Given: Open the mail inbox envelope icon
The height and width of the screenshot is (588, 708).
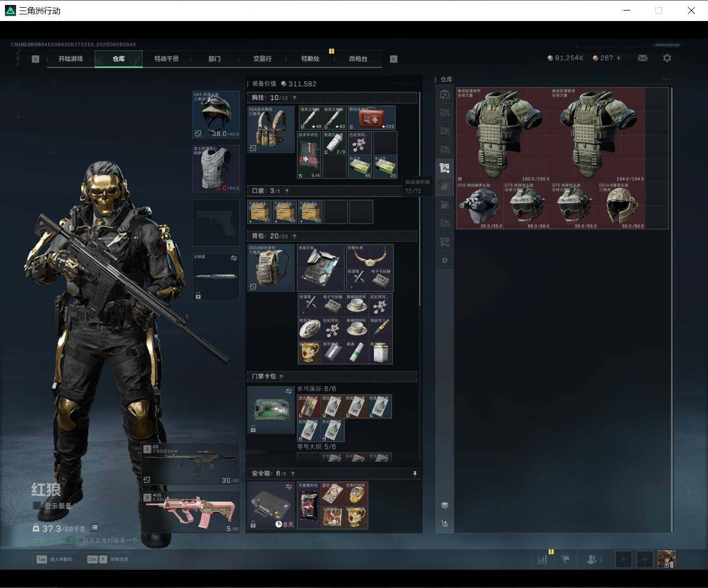Looking at the screenshot, I should (642, 58).
